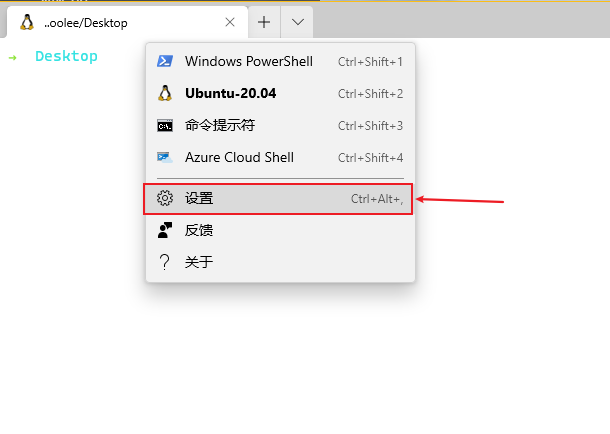Open 设置 from the dropdown menu

280,199
